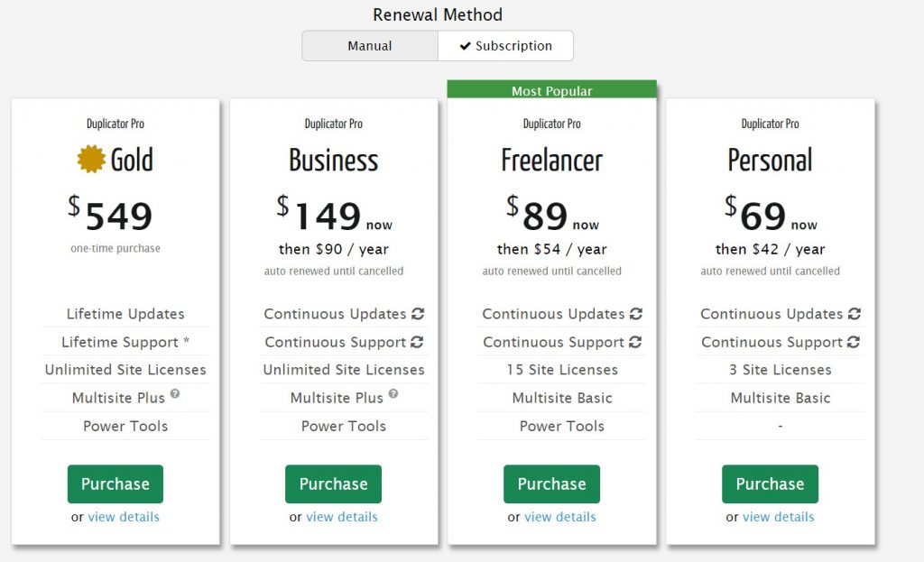Purchase the Gold plan
The image size is (924, 562).
click(115, 484)
